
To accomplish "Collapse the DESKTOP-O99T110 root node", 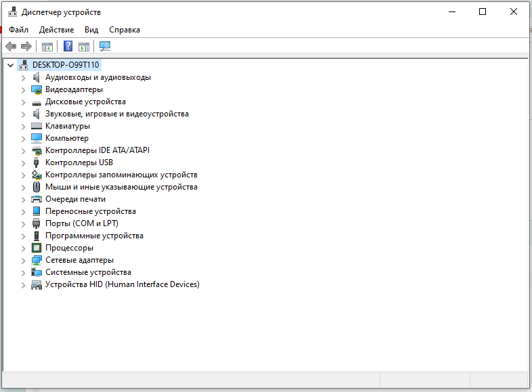I will (x=11, y=65).
